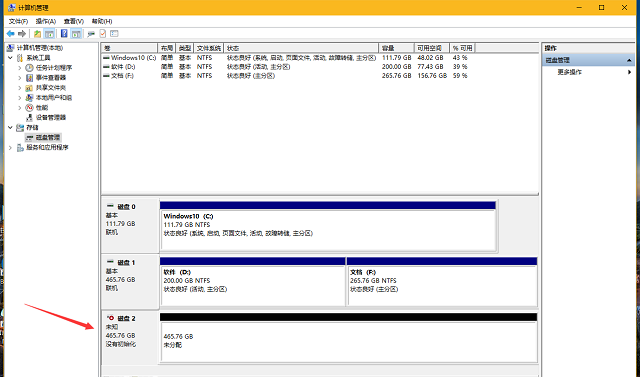This screenshot has height=377, width=640.
Task: Sort by the % 可用 column header
Action: pyautogui.click(x=462, y=48)
